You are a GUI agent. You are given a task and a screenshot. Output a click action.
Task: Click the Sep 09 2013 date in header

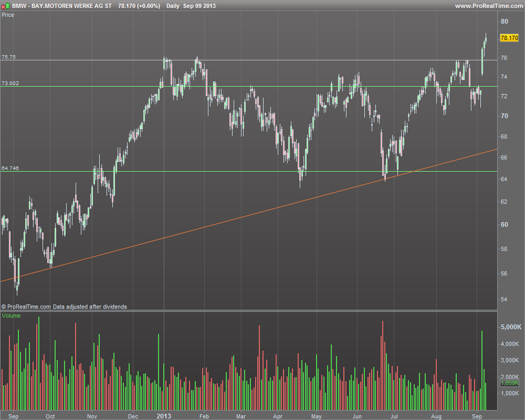pos(199,6)
